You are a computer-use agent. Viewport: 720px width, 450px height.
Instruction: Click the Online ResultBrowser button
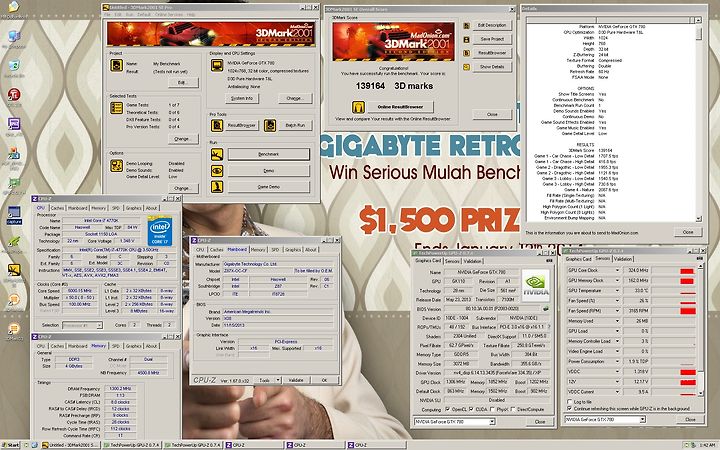coord(400,107)
